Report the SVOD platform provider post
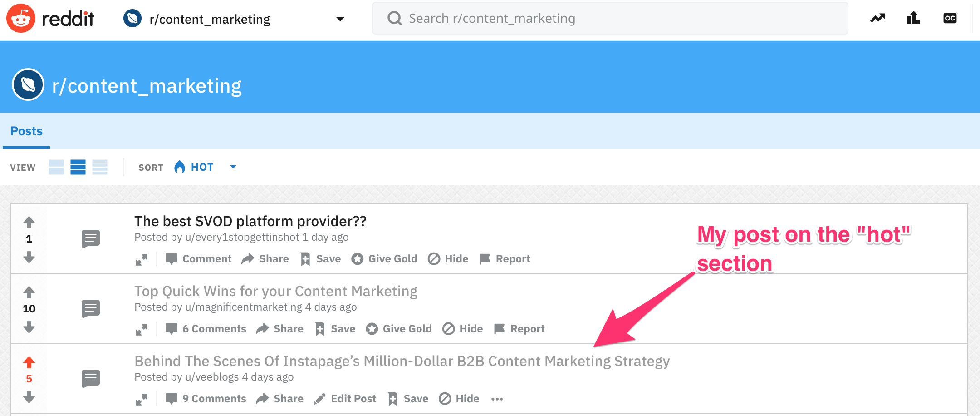The height and width of the screenshot is (416, 980). coord(505,259)
